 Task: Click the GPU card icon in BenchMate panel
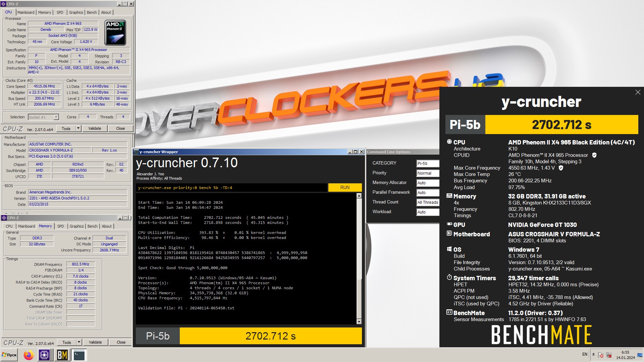449,224
